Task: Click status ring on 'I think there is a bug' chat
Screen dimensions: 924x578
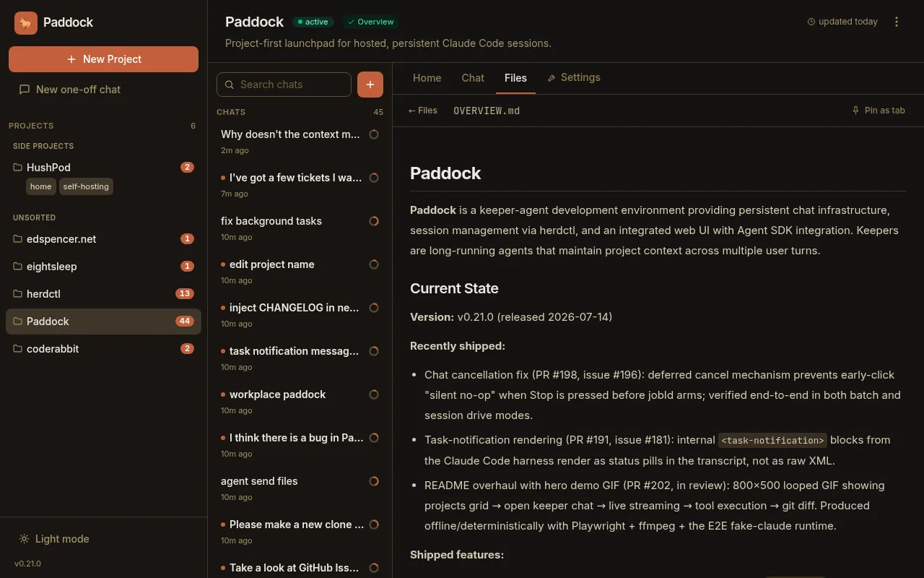Action: pyautogui.click(x=374, y=438)
